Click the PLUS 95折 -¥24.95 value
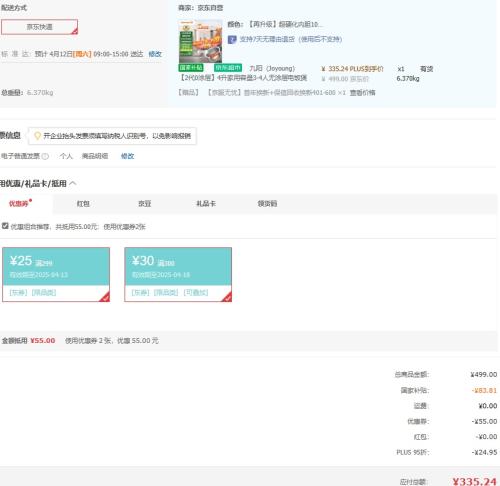Screen dimensions: 500x486 point(484,452)
